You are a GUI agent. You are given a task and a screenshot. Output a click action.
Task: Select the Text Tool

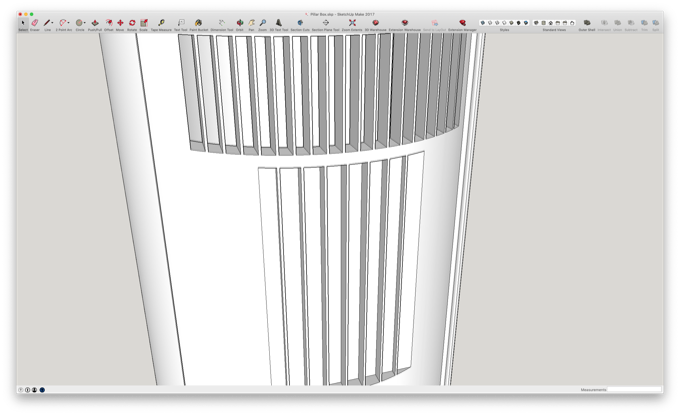point(181,23)
